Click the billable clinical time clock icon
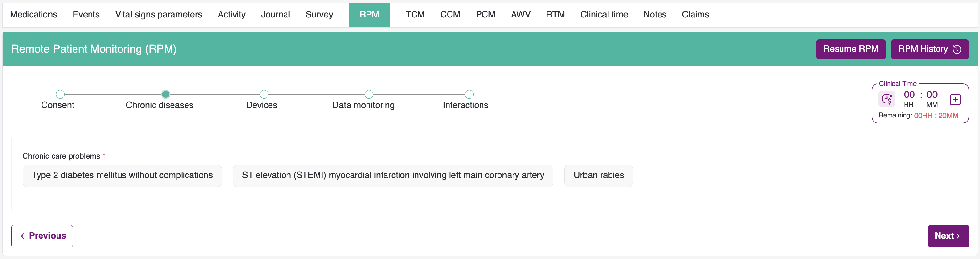980x259 pixels. (x=887, y=99)
